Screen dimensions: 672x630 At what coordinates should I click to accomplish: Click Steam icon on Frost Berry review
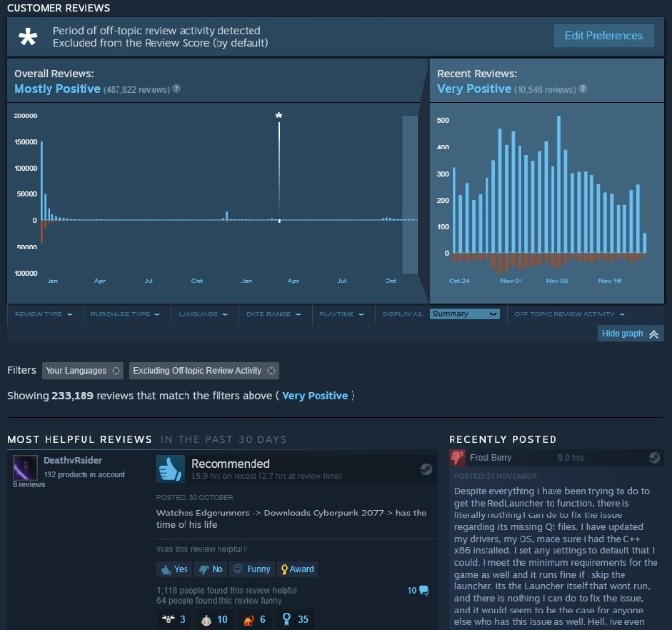pyautogui.click(x=655, y=458)
